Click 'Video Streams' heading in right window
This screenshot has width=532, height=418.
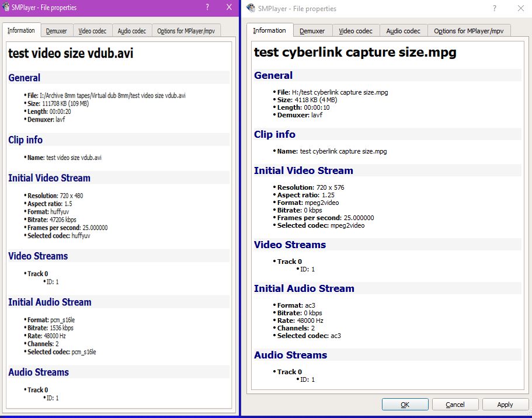pyautogui.click(x=290, y=245)
